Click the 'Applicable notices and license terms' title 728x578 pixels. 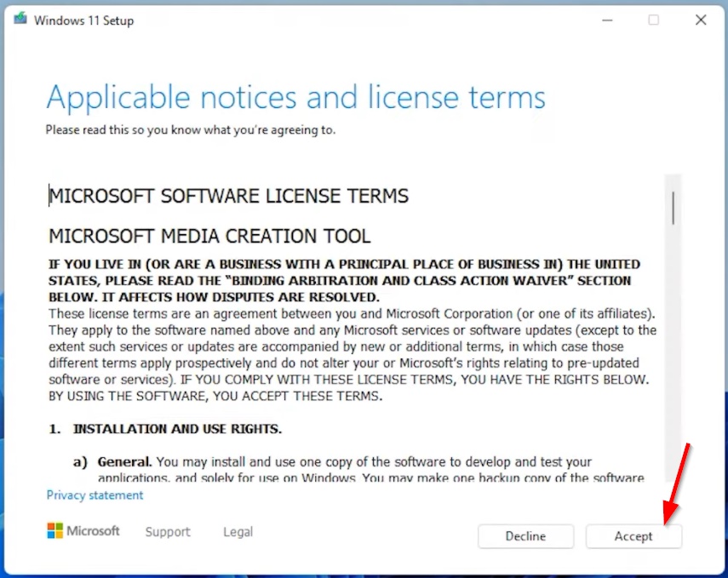coord(295,97)
